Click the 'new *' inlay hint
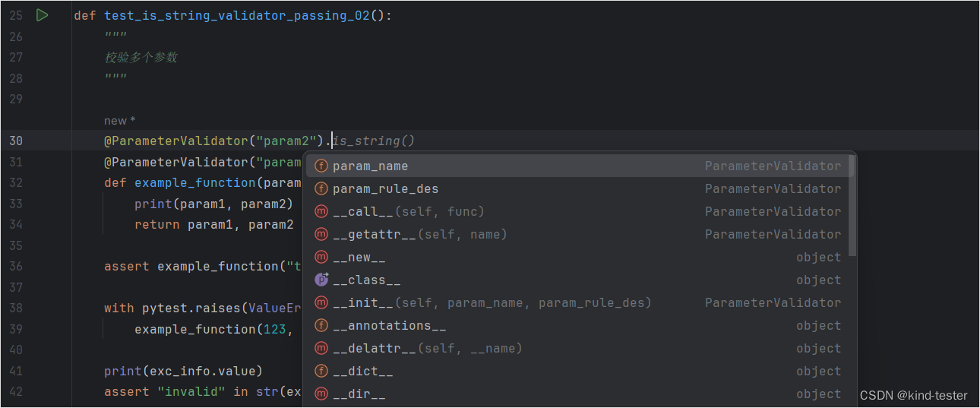Screen dimensions: 980x408 120,120
